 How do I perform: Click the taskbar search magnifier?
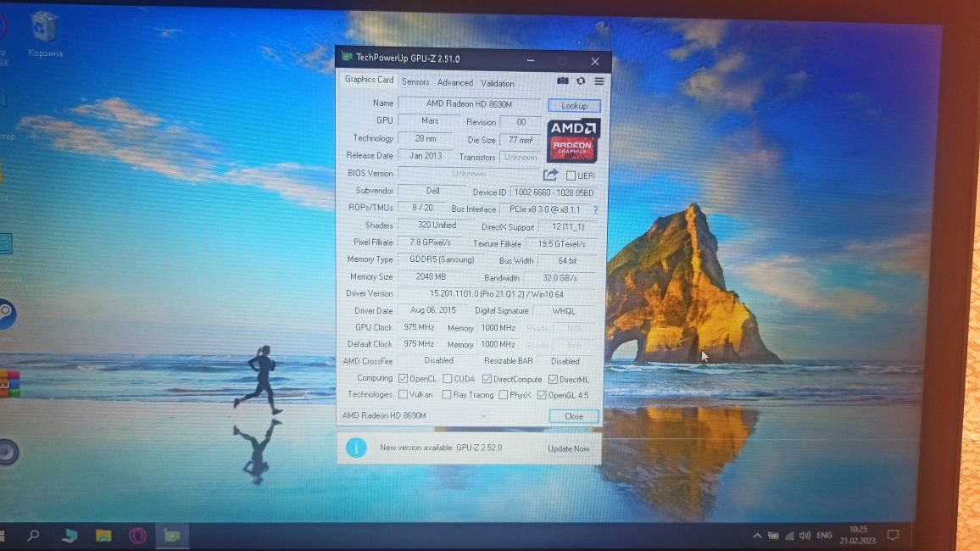(33, 535)
